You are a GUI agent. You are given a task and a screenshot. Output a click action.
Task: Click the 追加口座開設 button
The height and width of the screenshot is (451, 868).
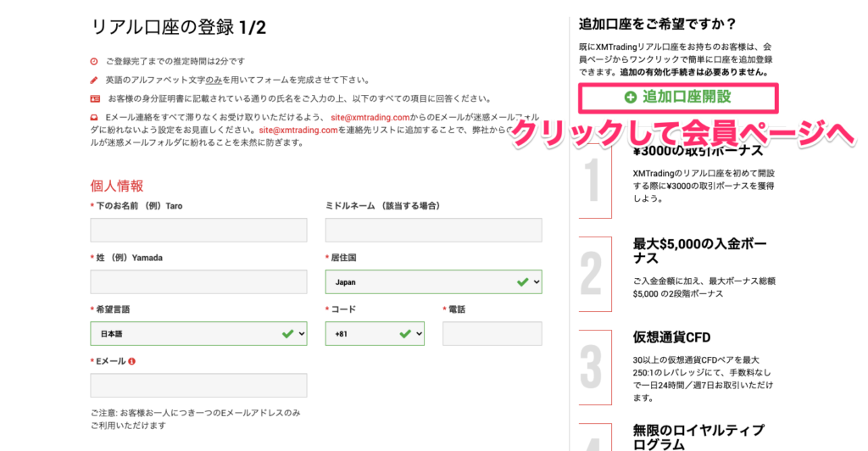pyautogui.click(x=678, y=97)
